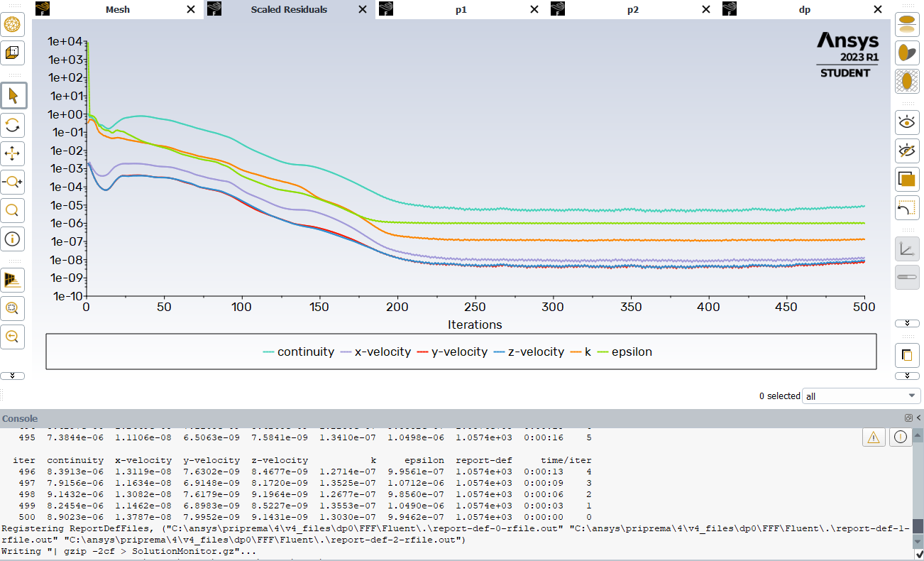924x561 pixels.
Task: Close the Mesh tab
Action: [191, 9]
